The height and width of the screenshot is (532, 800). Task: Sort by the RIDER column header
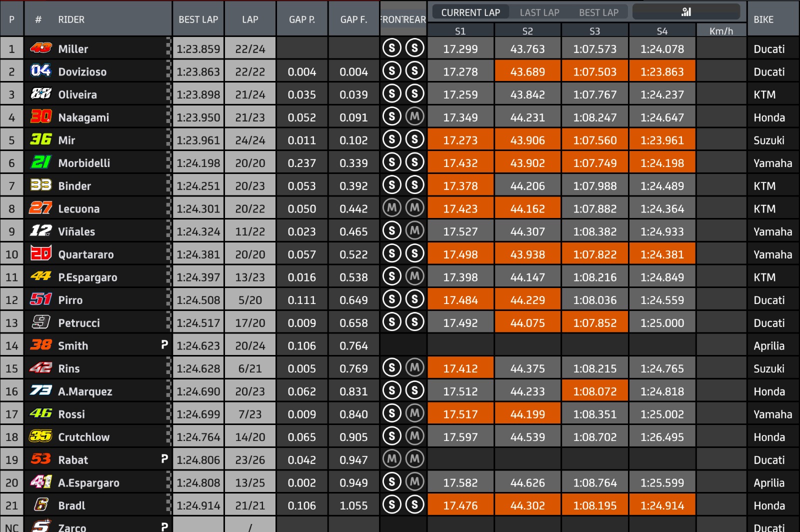71,19
